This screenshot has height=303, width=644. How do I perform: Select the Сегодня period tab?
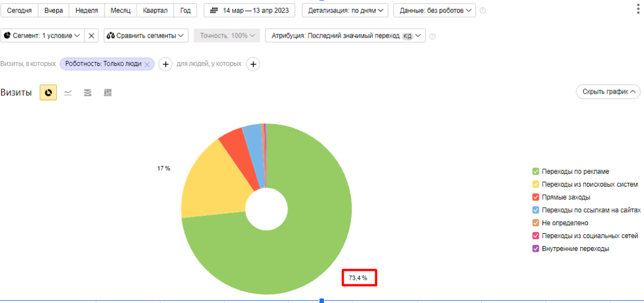tap(19, 10)
